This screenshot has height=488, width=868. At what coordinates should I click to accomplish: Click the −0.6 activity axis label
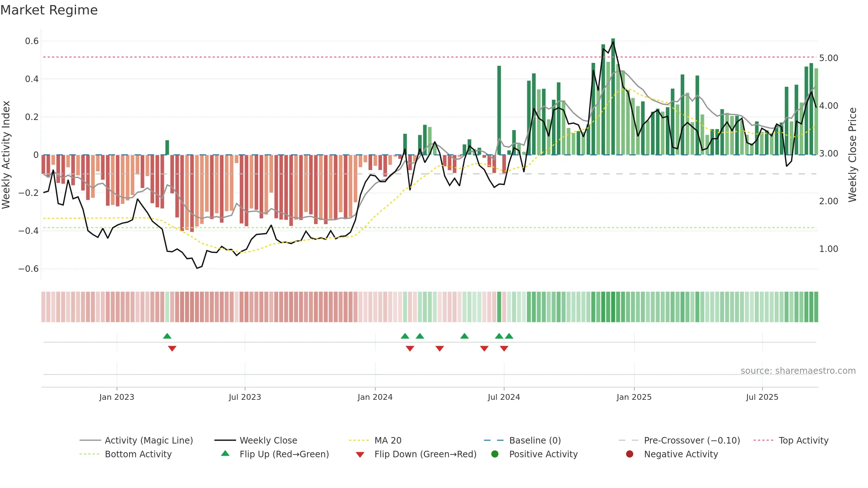(29, 269)
